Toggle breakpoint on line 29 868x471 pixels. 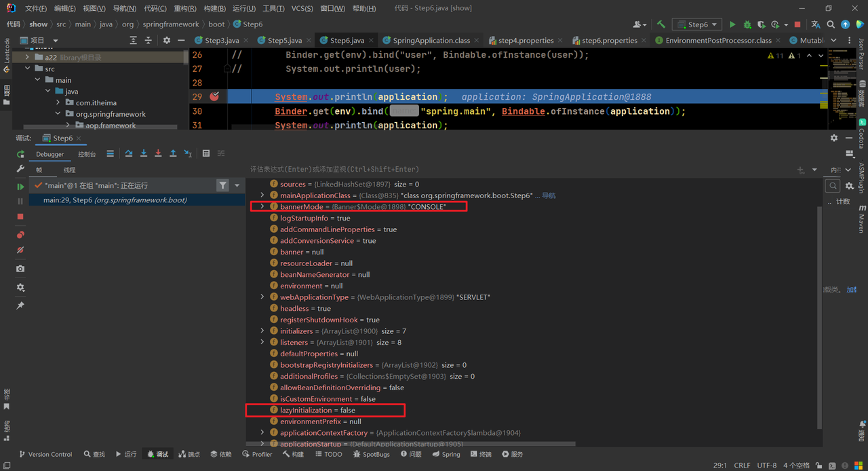pyautogui.click(x=214, y=96)
